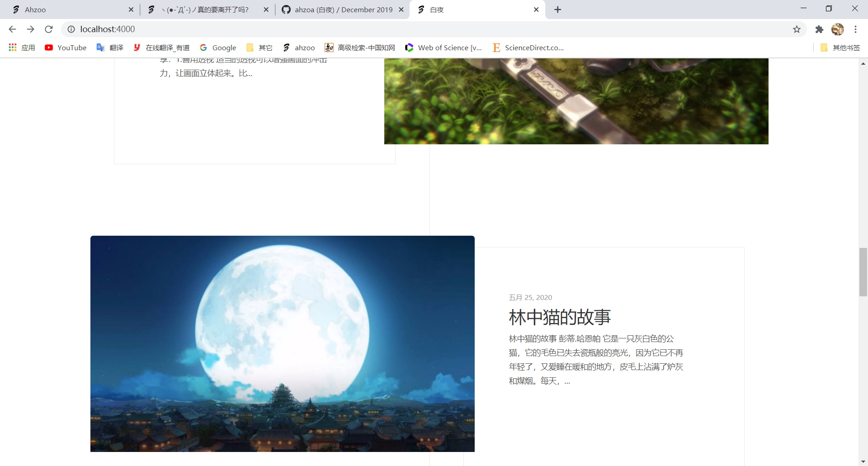Viewport: 868px width, 466px height.
Task: Open the Chrome three-dot menu
Action: (855, 29)
